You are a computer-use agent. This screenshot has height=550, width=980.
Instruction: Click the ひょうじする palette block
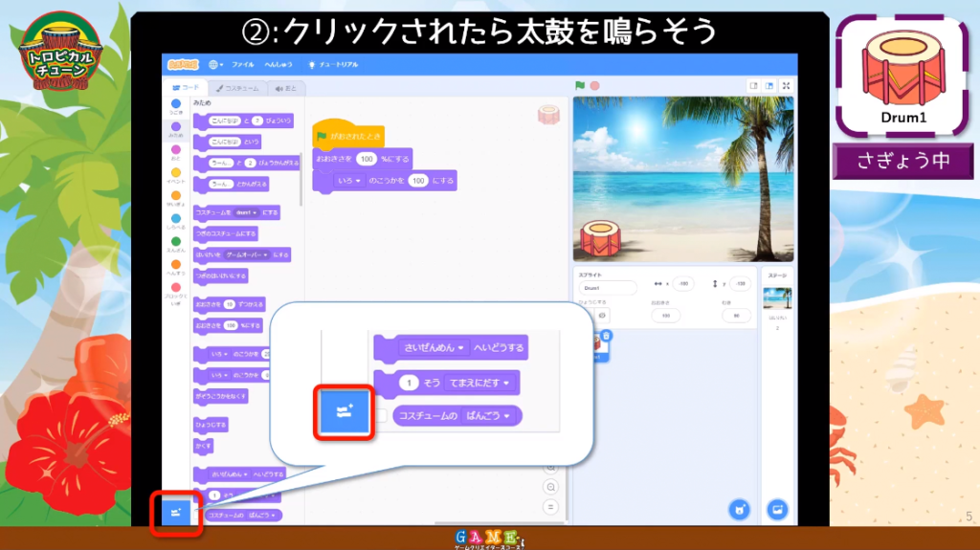pos(211,425)
